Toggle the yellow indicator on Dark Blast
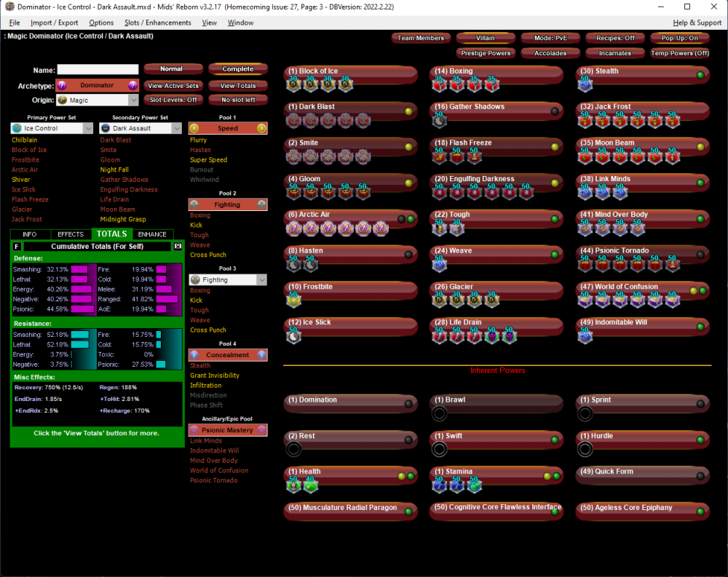Image resolution: width=728 pixels, height=577 pixels. pyautogui.click(x=408, y=111)
